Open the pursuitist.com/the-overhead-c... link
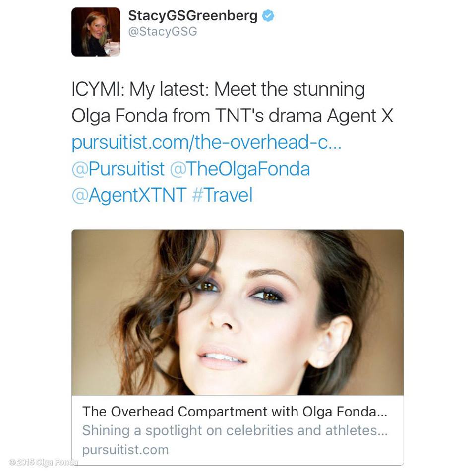 click(207, 142)
